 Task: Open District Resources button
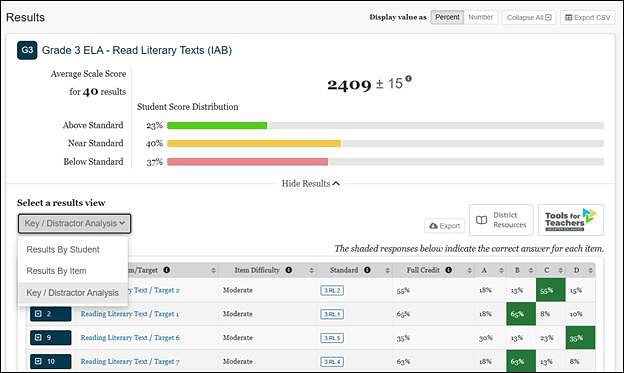[501, 220]
